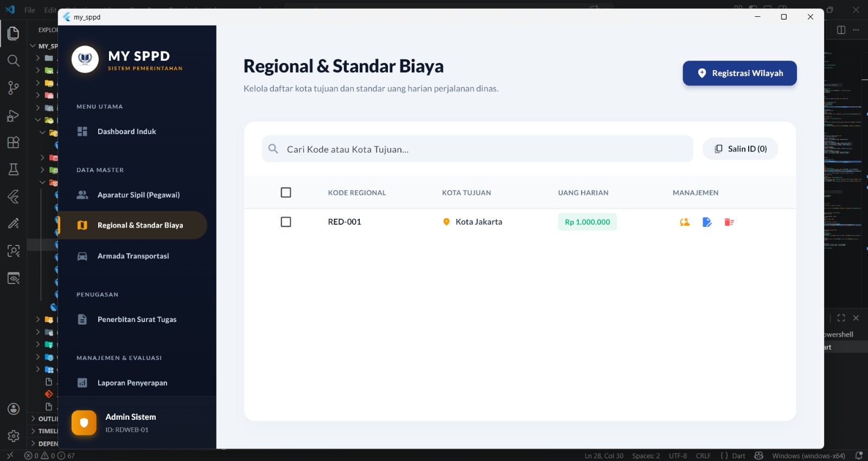Image resolution: width=868 pixels, height=461 pixels.
Task: Open Armada Transportasi menu item
Action: 132,256
